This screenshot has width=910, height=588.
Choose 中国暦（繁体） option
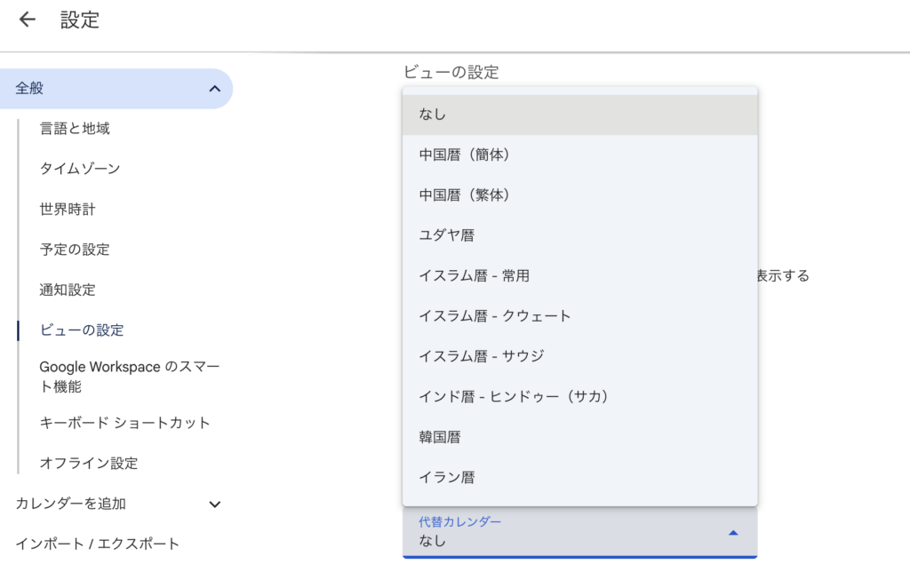[x=579, y=195]
